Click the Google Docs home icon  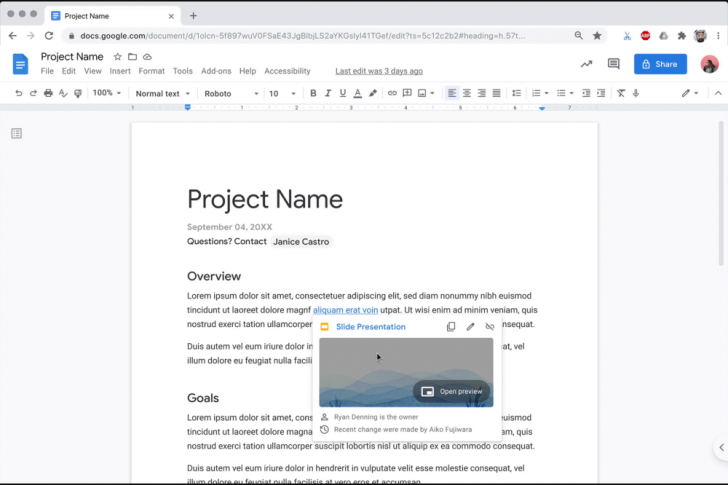pos(20,64)
